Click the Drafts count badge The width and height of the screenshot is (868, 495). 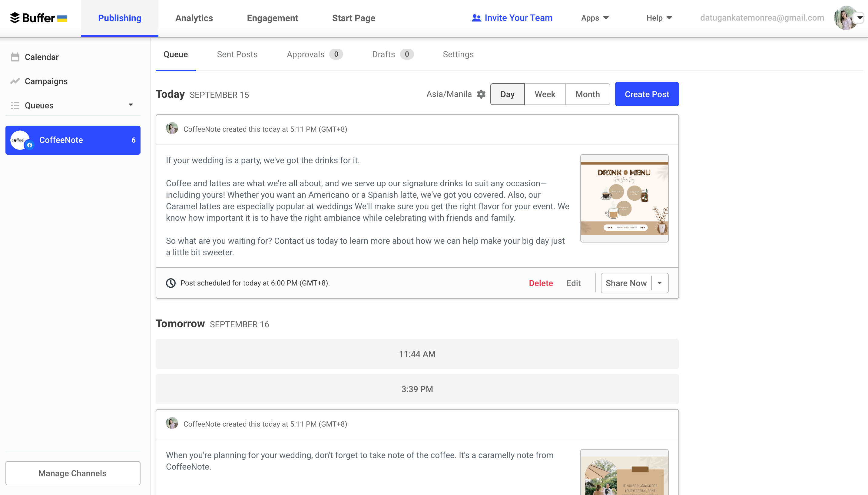407,54
